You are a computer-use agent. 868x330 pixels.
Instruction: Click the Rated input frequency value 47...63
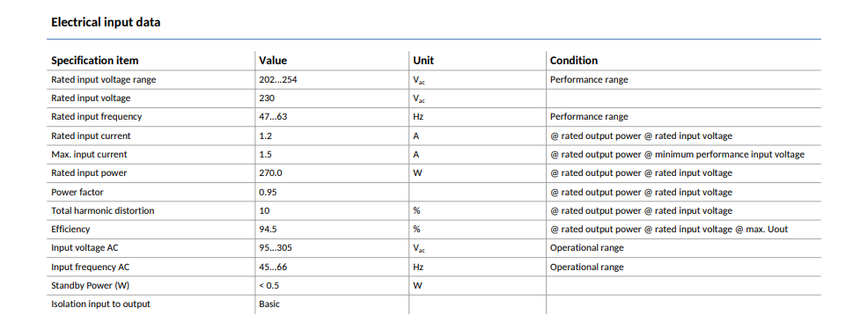click(274, 117)
